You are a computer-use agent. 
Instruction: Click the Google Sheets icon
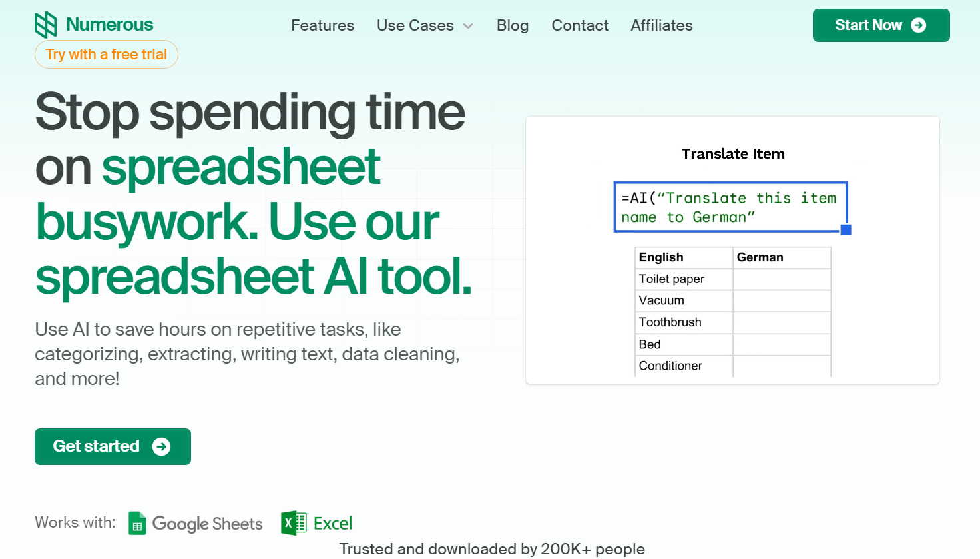click(137, 524)
